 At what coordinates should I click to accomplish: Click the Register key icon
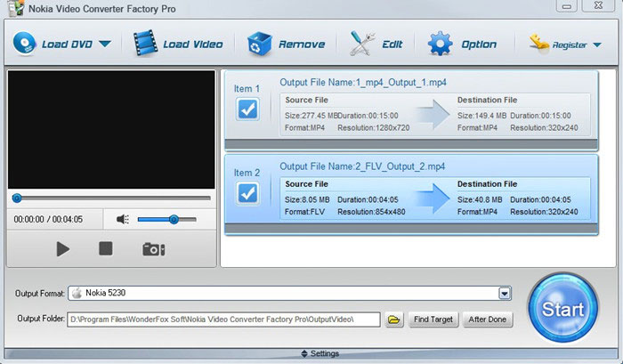[539, 43]
